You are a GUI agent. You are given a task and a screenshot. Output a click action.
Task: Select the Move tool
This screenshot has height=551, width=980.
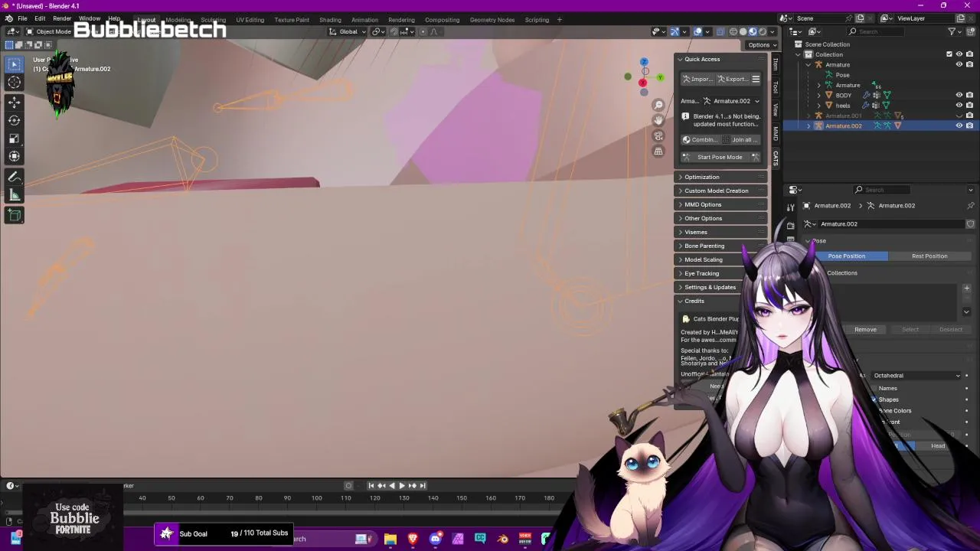(x=15, y=102)
